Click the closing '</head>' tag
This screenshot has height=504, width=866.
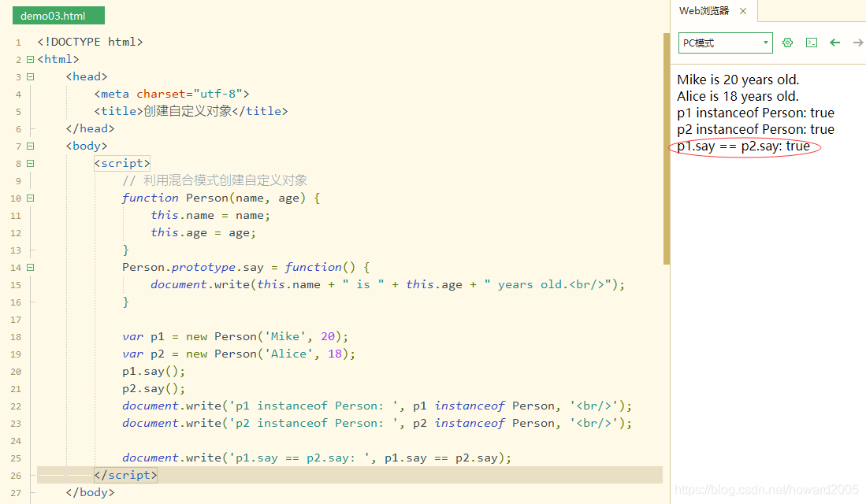point(90,128)
